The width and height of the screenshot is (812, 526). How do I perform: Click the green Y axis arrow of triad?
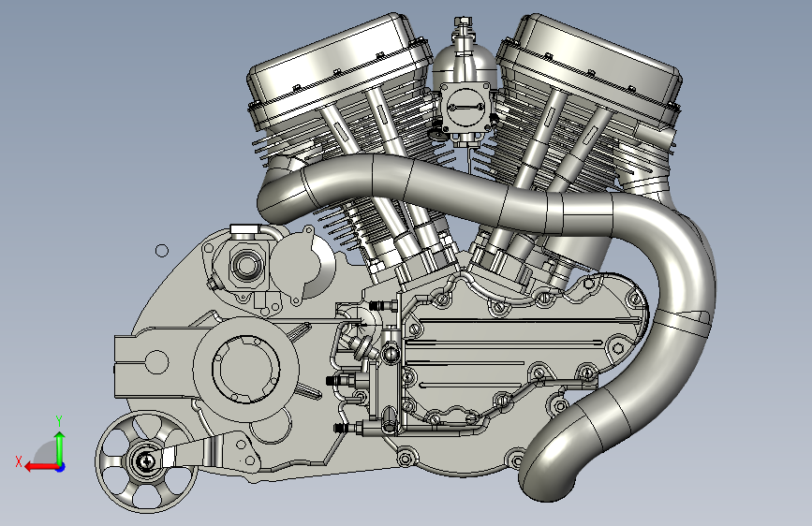(60, 448)
